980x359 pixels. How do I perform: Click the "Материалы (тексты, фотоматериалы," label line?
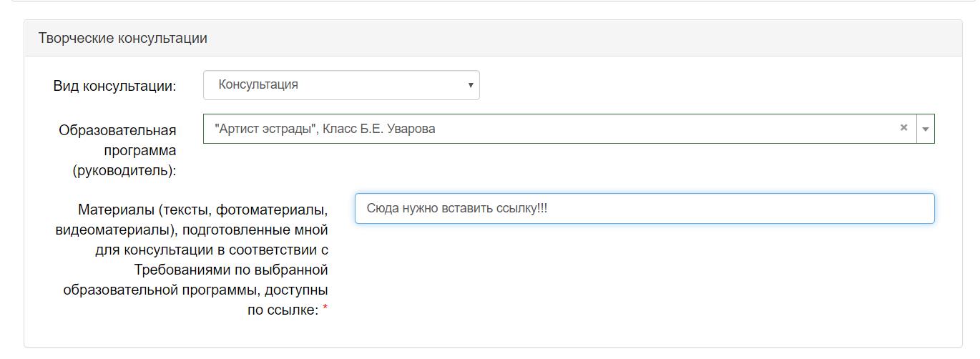pyautogui.click(x=202, y=210)
